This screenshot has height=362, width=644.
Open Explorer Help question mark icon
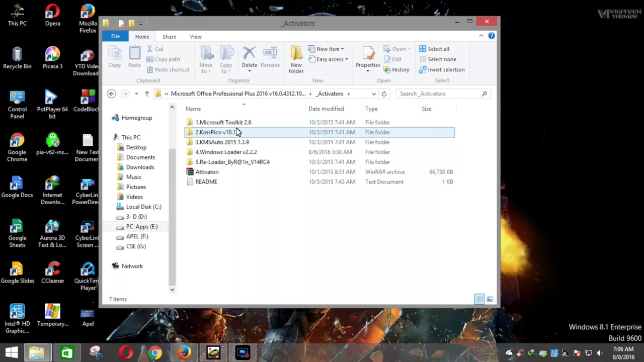pos(492,36)
